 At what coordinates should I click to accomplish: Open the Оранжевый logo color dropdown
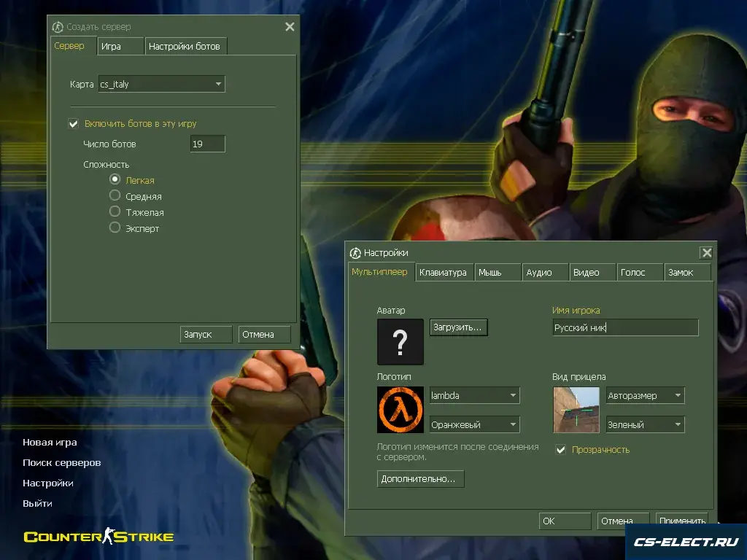click(x=474, y=424)
